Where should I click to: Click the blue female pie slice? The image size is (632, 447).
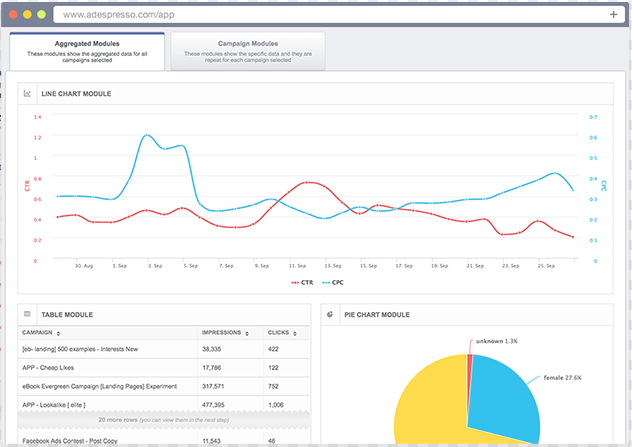coord(504,397)
